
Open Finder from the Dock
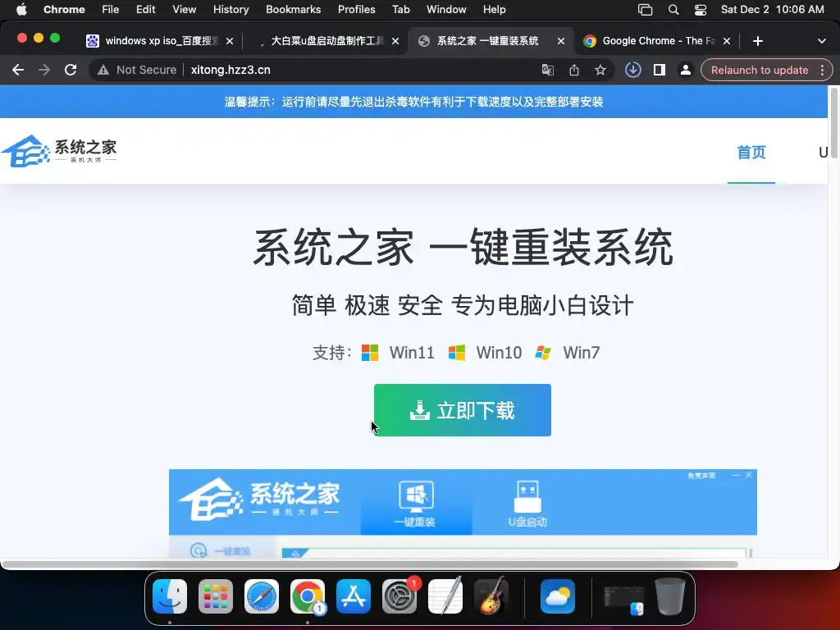click(x=170, y=596)
